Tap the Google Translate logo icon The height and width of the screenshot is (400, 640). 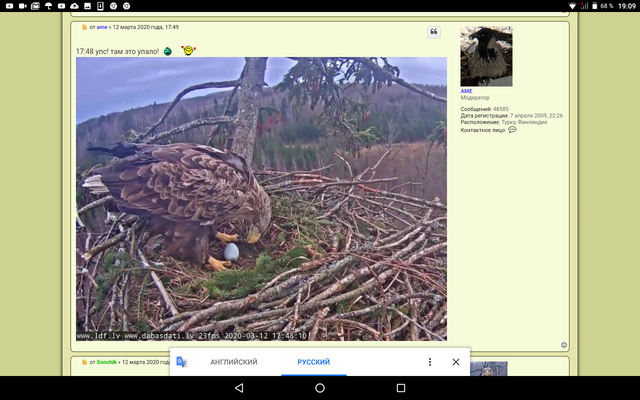[x=182, y=362]
